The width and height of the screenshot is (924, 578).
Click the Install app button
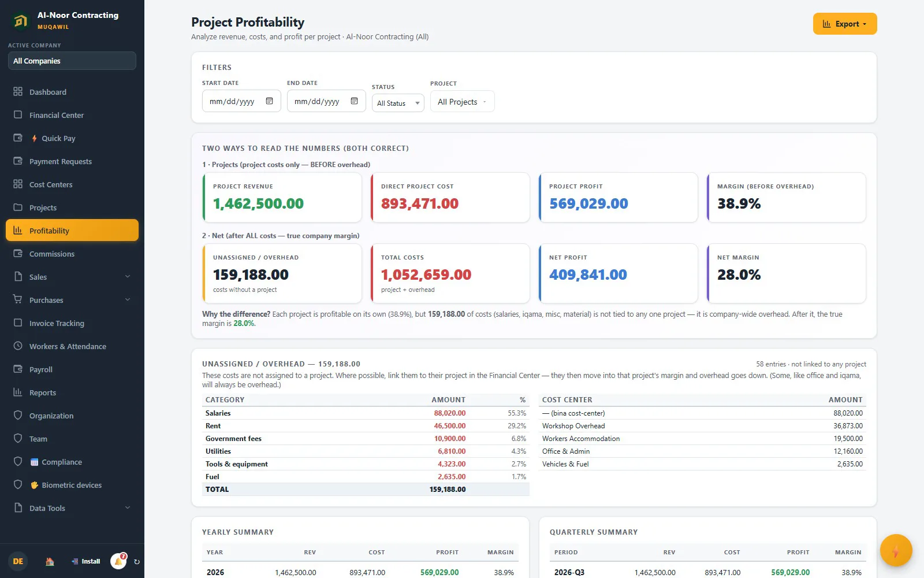(86, 561)
